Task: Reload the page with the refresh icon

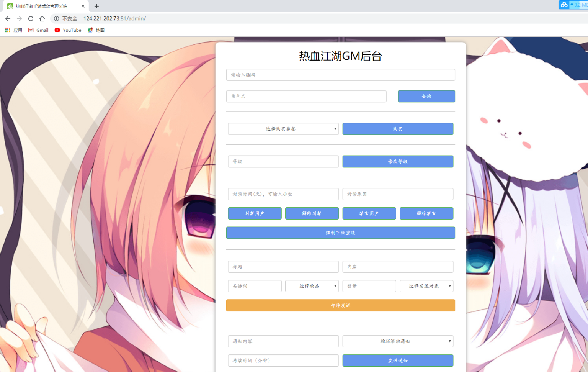Action: point(31,18)
